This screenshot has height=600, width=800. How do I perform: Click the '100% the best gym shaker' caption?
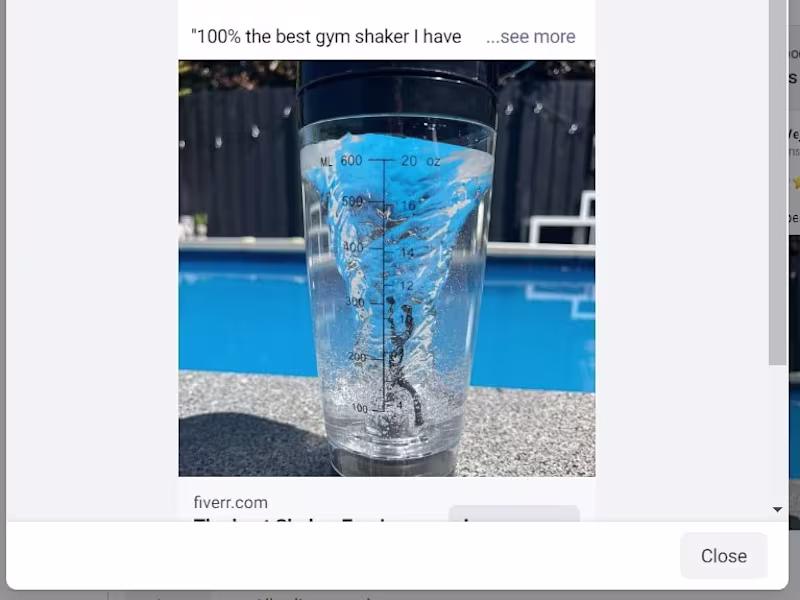pyautogui.click(x=326, y=37)
